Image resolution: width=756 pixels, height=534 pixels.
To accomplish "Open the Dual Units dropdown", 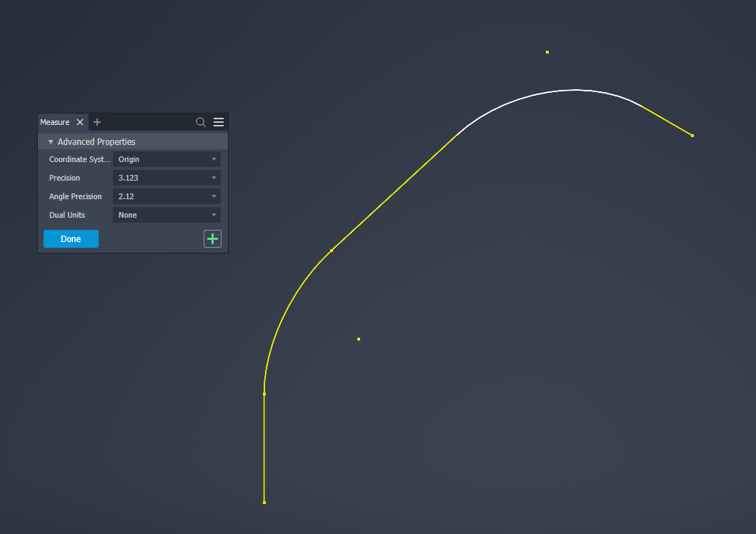I will [166, 215].
